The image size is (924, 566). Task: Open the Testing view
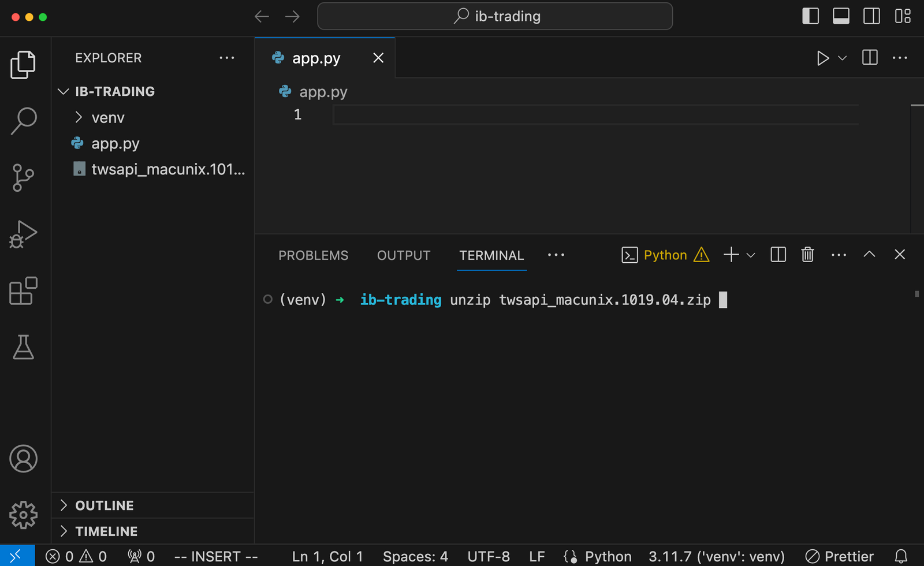click(23, 347)
